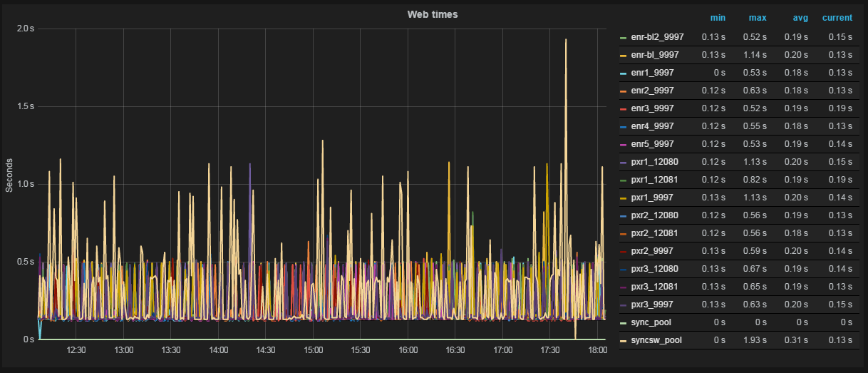868x373 pixels.
Task: Select the sync_pool legend label
Action: [651, 322]
